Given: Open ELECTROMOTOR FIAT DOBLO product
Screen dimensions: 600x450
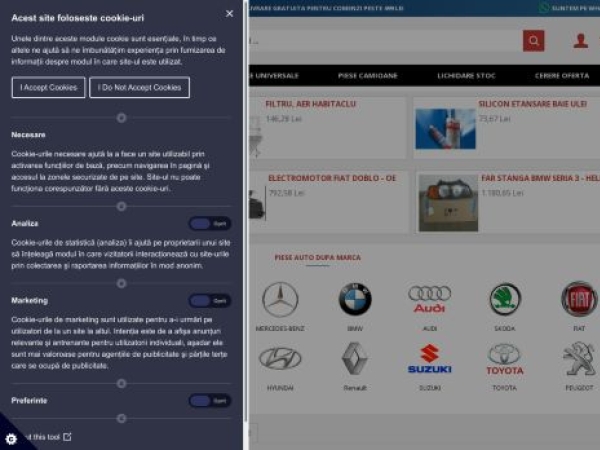Looking at the screenshot, I should 332,178.
